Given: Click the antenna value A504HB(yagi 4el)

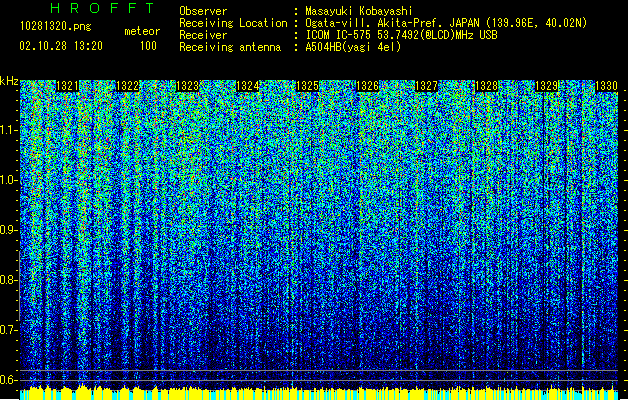Looking at the screenshot, I should [x=353, y=47].
